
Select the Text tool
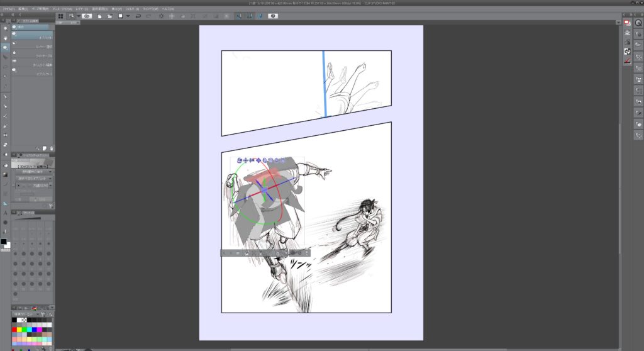pyautogui.click(x=5, y=213)
